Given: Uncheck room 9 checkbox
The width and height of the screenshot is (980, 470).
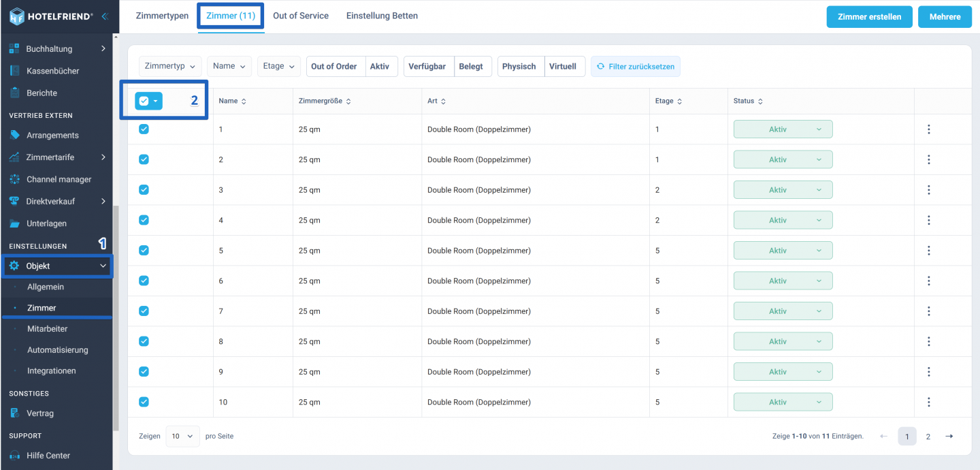Looking at the screenshot, I should (x=144, y=371).
